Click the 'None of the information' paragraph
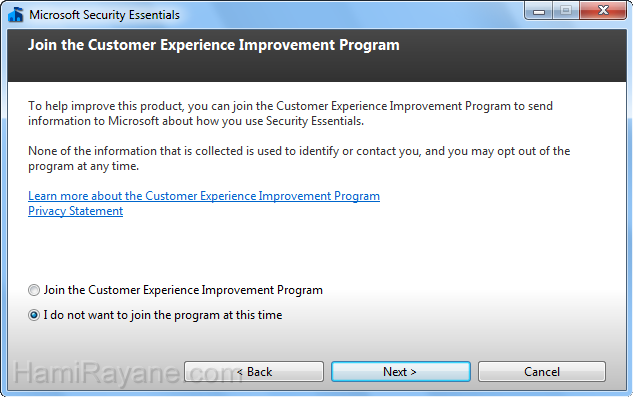 [x=299, y=158]
